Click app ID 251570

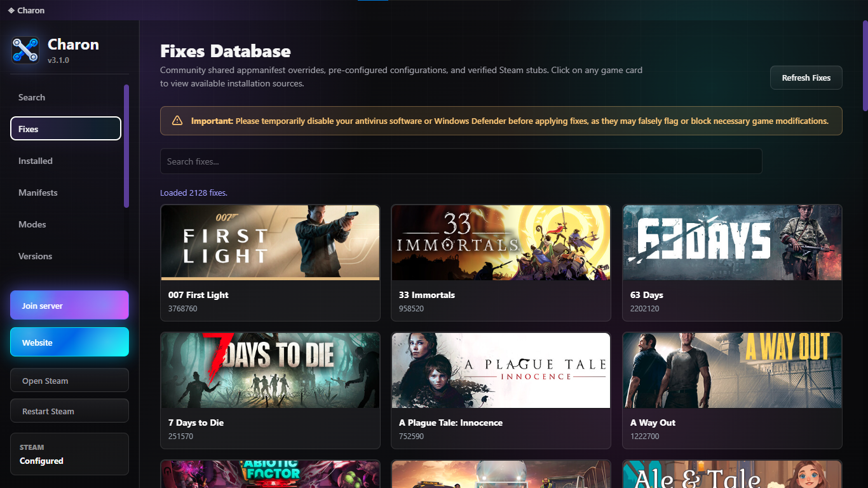point(180,437)
